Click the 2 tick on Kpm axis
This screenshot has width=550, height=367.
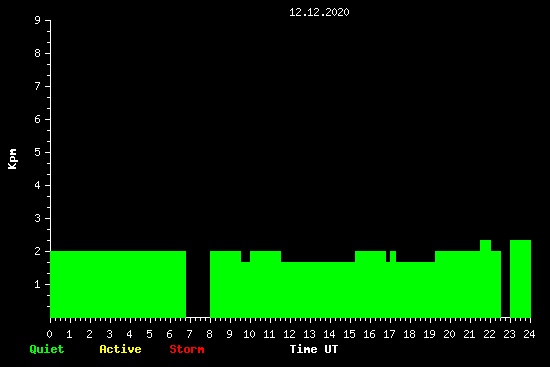38,251
